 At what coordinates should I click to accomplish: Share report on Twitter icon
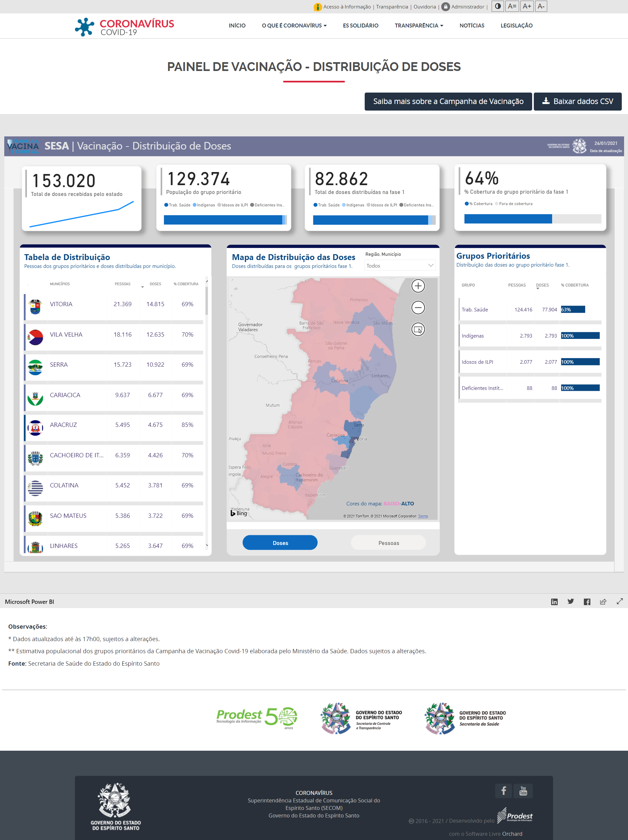click(570, 602)
